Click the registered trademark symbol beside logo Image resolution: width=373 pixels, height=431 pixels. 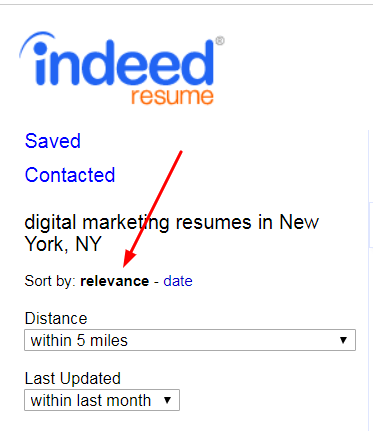click(x=220, y=41)
